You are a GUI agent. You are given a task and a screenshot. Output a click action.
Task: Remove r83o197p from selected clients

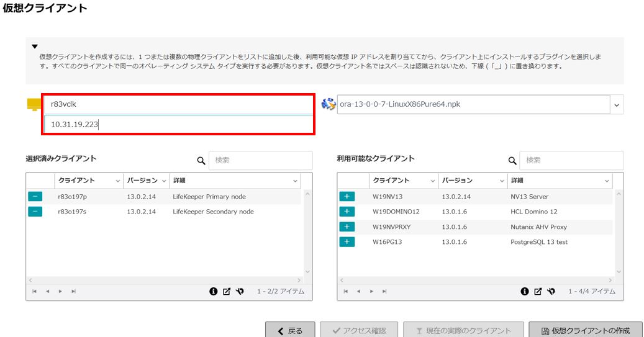click(x=35, y=197)
